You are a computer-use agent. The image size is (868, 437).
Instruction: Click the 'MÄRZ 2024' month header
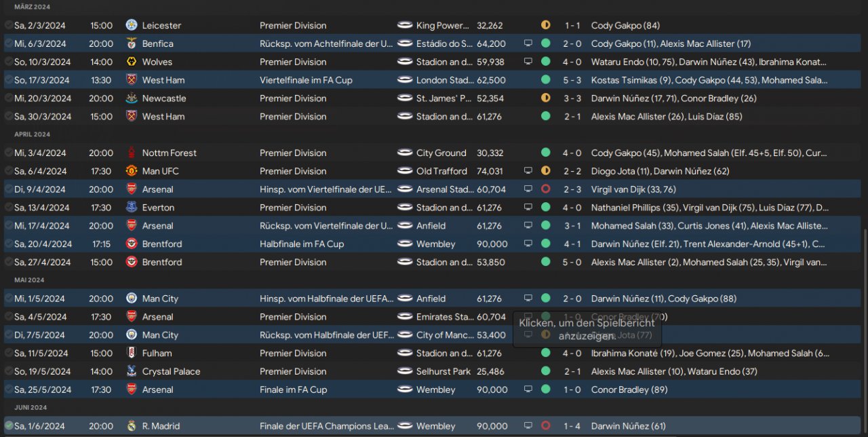[x=33, y=7]
